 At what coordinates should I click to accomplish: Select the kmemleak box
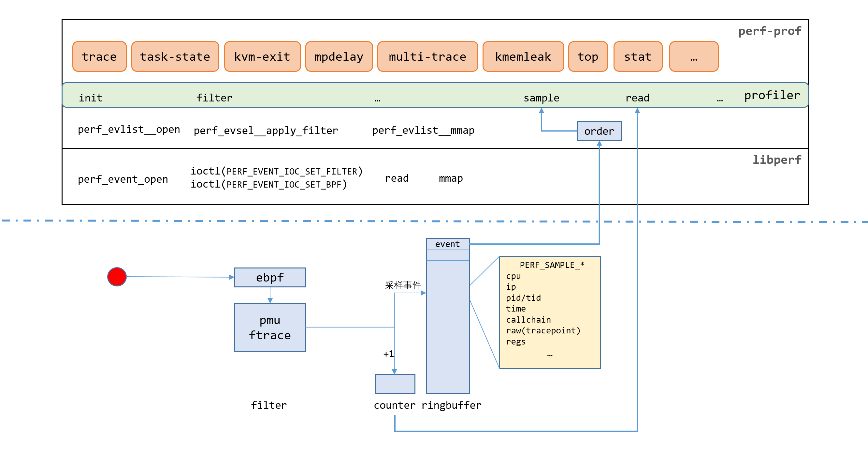pos(523,57)
